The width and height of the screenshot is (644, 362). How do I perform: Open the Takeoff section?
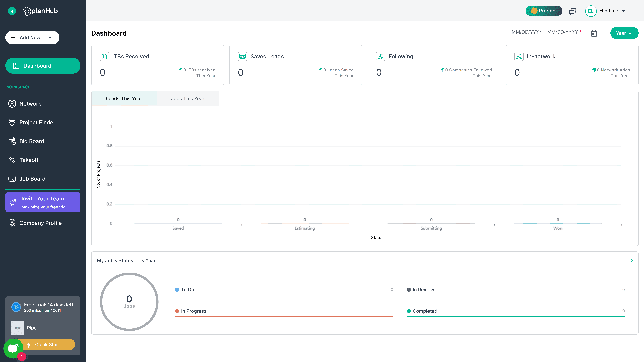pyautogui.click(x=43, y=160)
